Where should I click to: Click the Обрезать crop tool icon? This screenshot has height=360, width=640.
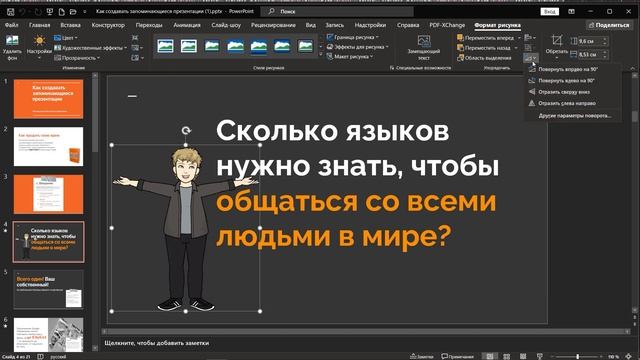tap(557, 41)
